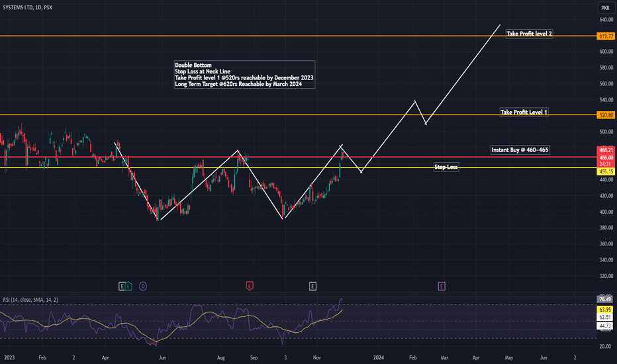Screen dimensions: 617x364
Task: Click the 640.00 price axis label
Action: (x=606, y=19)
